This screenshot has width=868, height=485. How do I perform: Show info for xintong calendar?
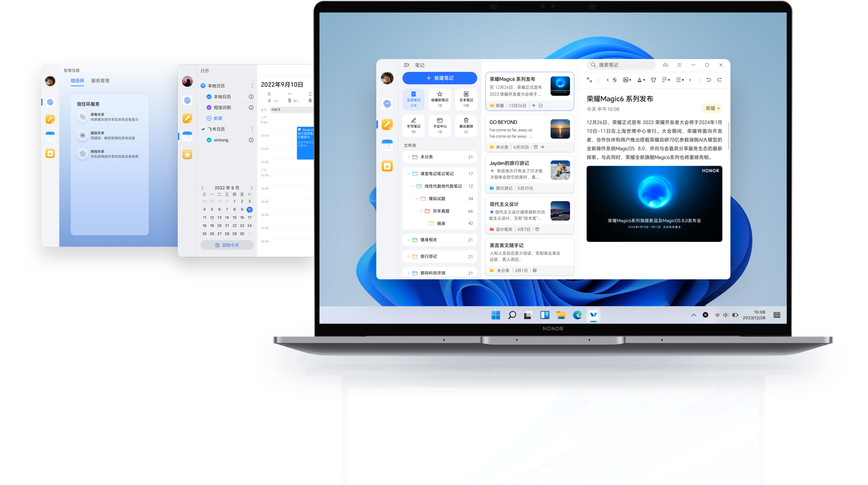tap(251, 140)
